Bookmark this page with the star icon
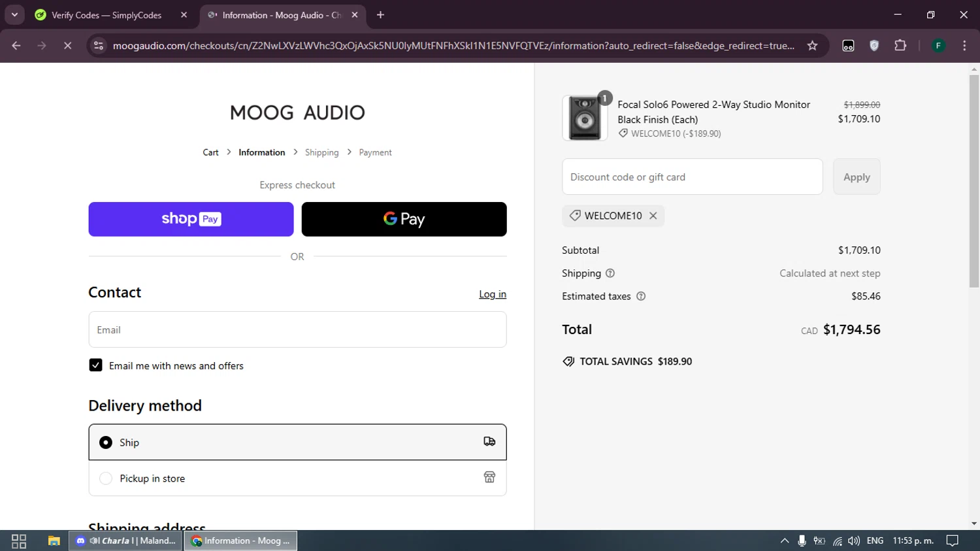The image size is (980, 551). [x=812, y=46]
